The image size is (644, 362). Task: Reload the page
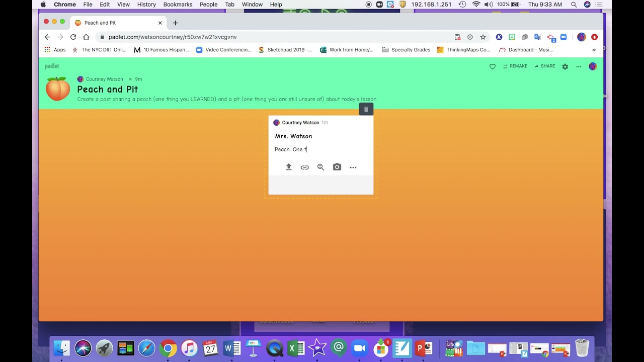[73, 37]
